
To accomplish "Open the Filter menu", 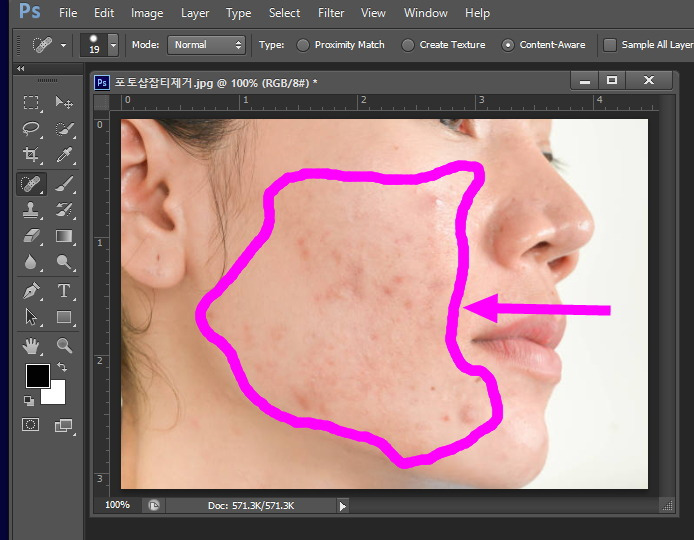I will click(331, 13).
